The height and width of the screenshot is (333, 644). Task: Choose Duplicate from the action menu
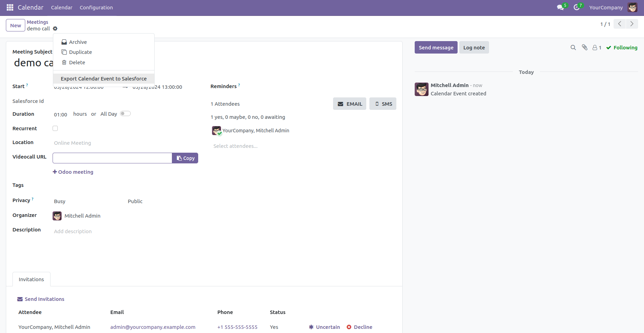[x=103, y=52]
